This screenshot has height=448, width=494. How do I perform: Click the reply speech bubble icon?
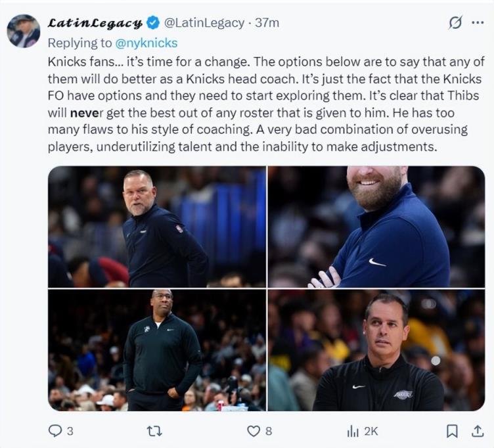pyautogui.click(x=55, y=431)
